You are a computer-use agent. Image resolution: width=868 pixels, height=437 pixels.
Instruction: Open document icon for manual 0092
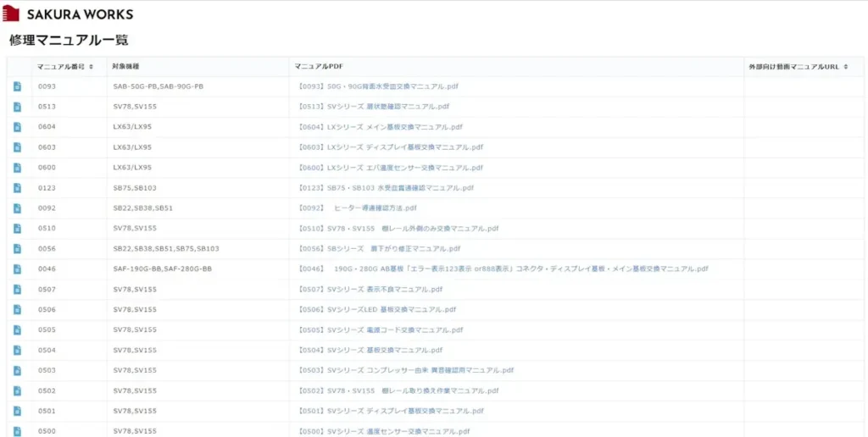click(x=17, y=208)
